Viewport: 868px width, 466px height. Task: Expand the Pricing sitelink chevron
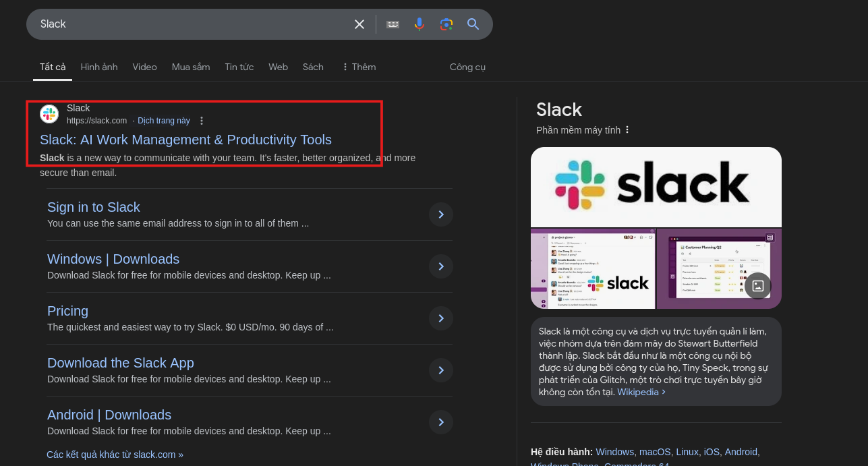pos(441,318)
